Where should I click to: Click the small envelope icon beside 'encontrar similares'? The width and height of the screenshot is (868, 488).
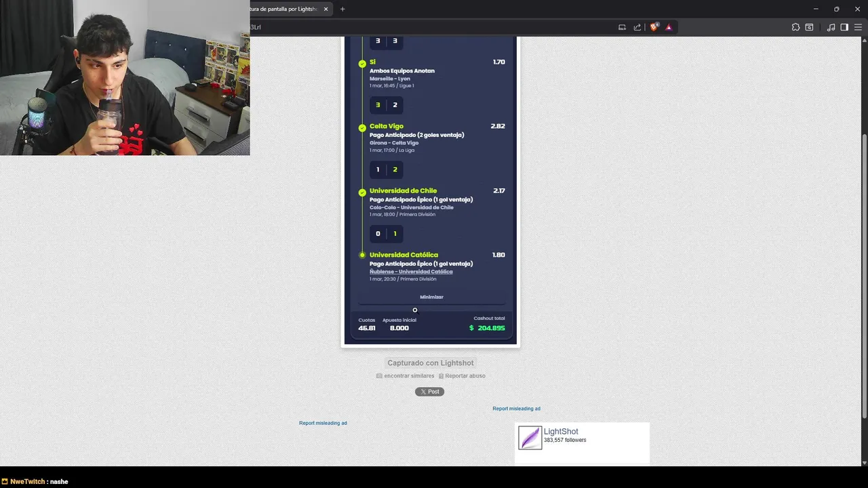[x=379, y=375]
